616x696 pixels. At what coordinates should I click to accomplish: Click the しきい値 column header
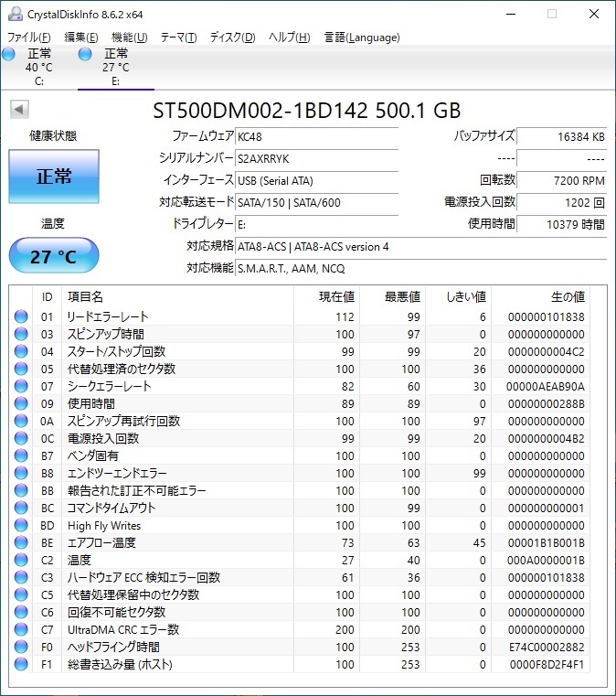[459, 296]
